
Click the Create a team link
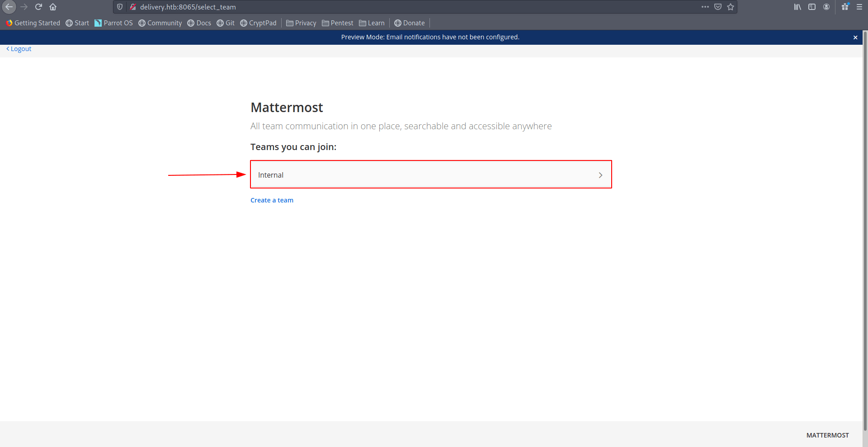coord(272,200)
